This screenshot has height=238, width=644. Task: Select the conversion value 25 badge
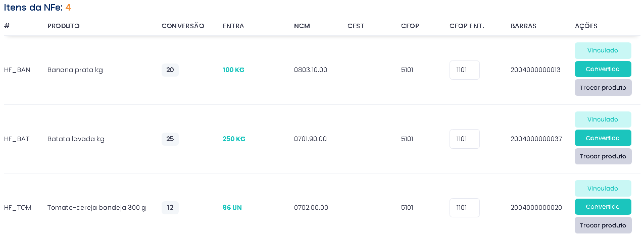point(170,139)
